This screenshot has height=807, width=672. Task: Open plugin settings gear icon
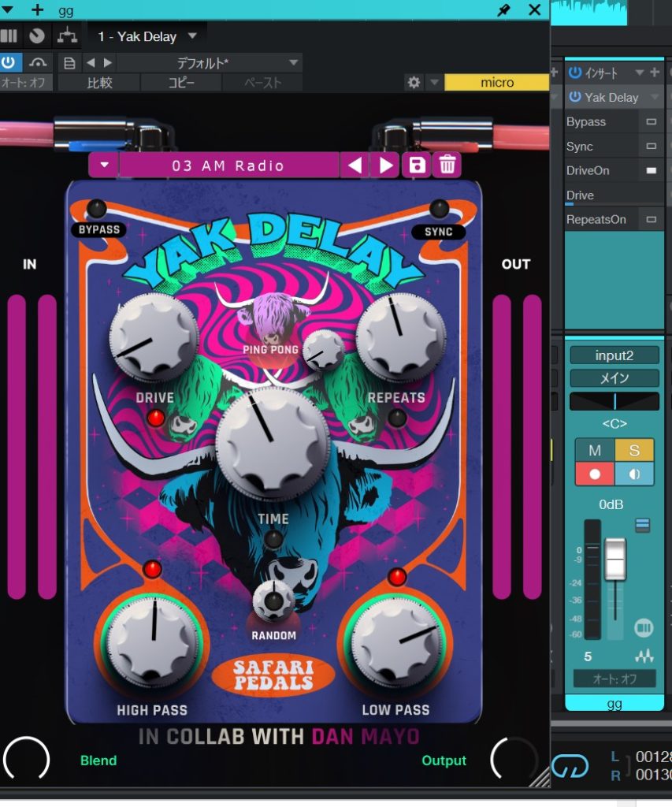coord(414,83)
